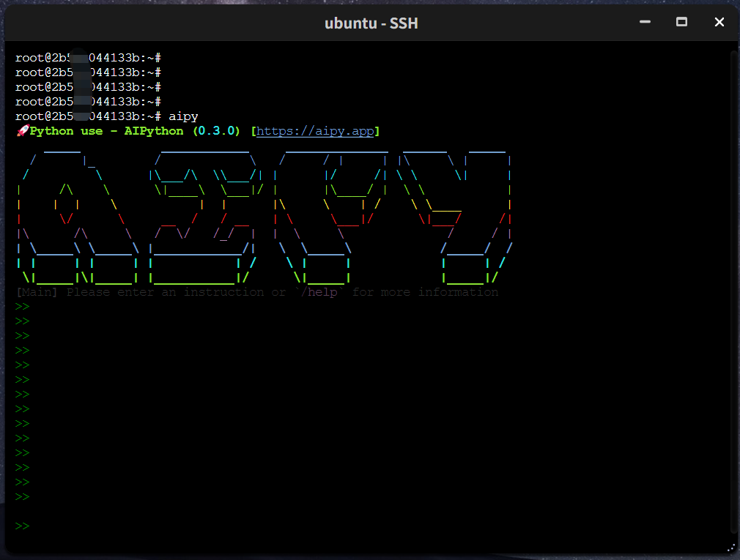740x560 pixels.
Task: Open the https://aipy.app link
Action: tap(315, 131)
